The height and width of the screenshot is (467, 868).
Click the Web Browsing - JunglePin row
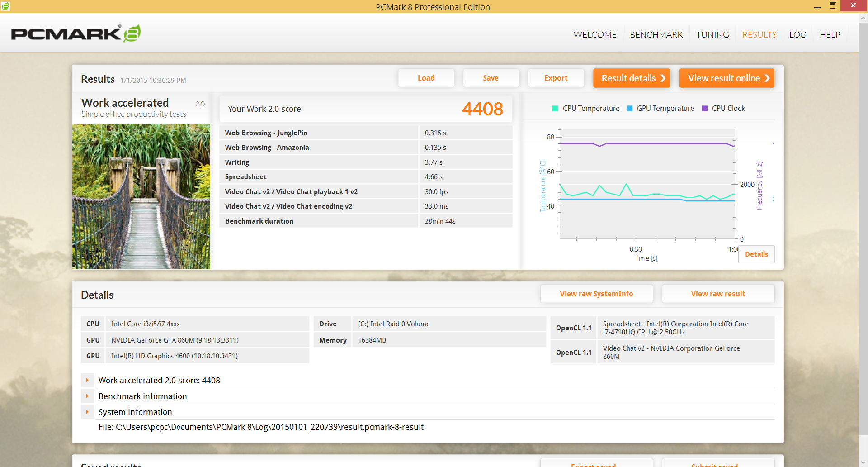366,133
